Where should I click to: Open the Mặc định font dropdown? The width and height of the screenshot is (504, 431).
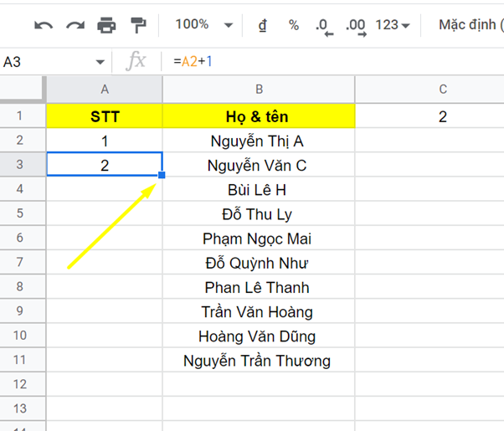471,25
